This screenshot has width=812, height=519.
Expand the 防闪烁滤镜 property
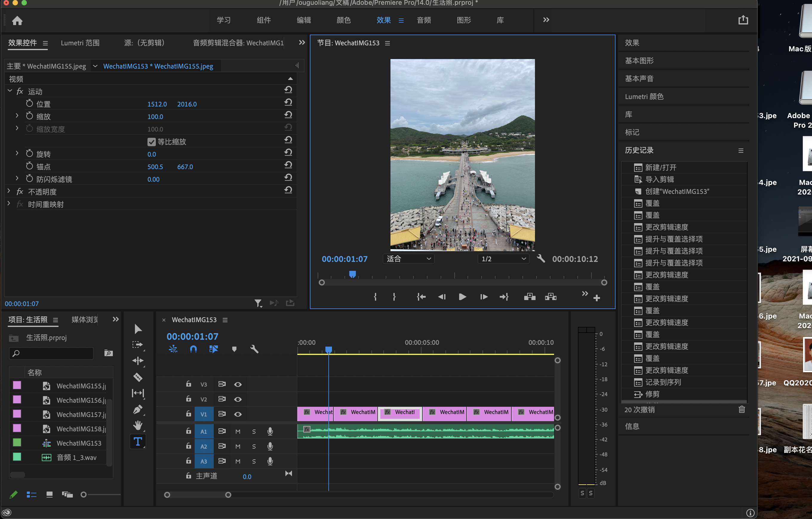pyautogui.click(x=17, y=178)
